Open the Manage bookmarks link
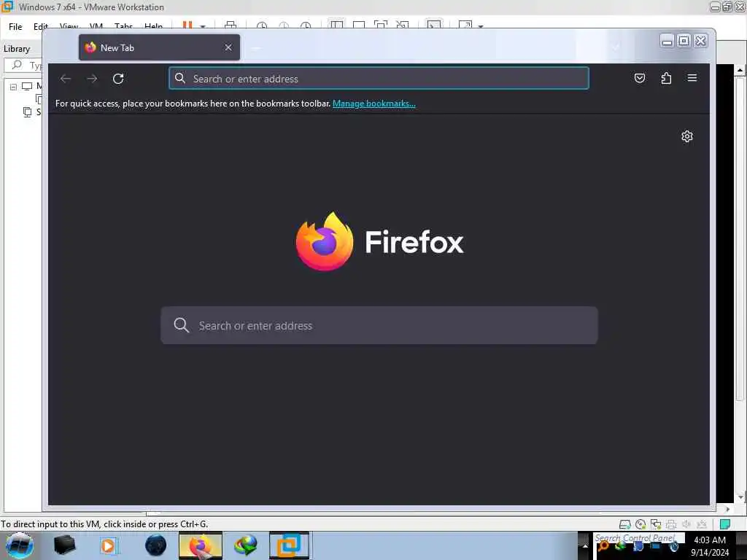Viewport: 747px width, 560px height. (x=374, y=104)
